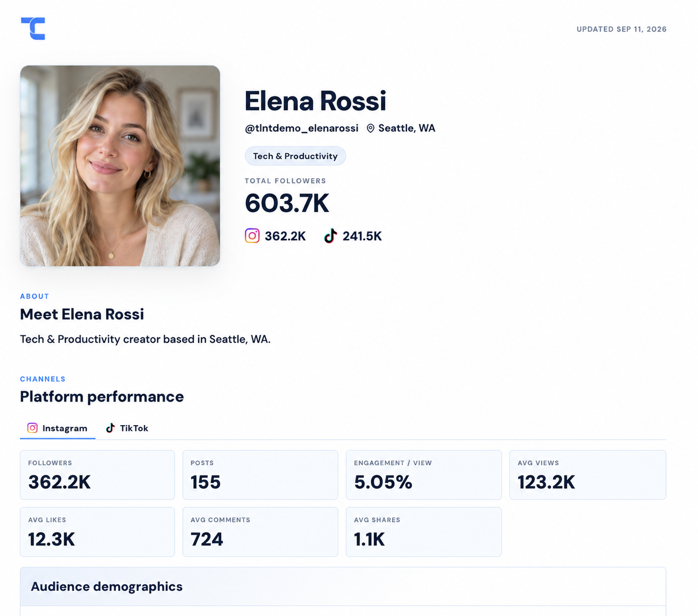Click the TikTok icon next to 241.5K
The height and width of the screenshot is (616, 698).
(x=330, y=236)
